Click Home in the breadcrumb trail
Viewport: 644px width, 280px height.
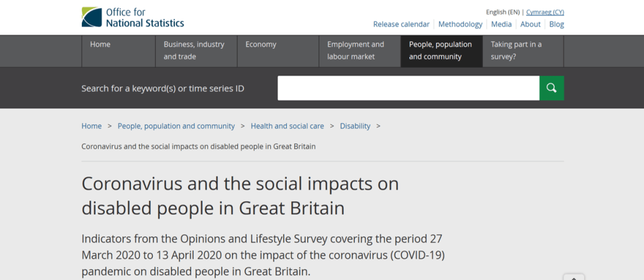coord(91,126)
